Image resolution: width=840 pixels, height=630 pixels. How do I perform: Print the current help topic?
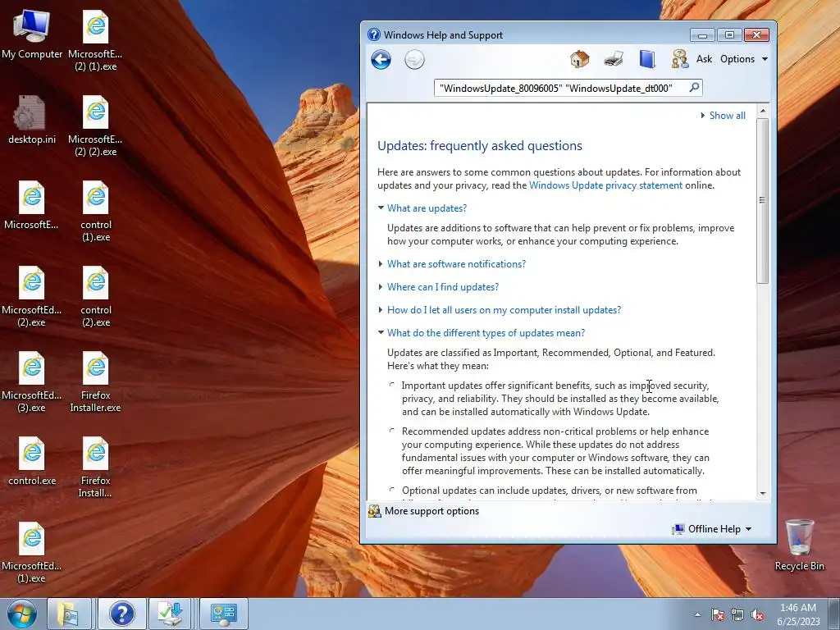[614, 59]
